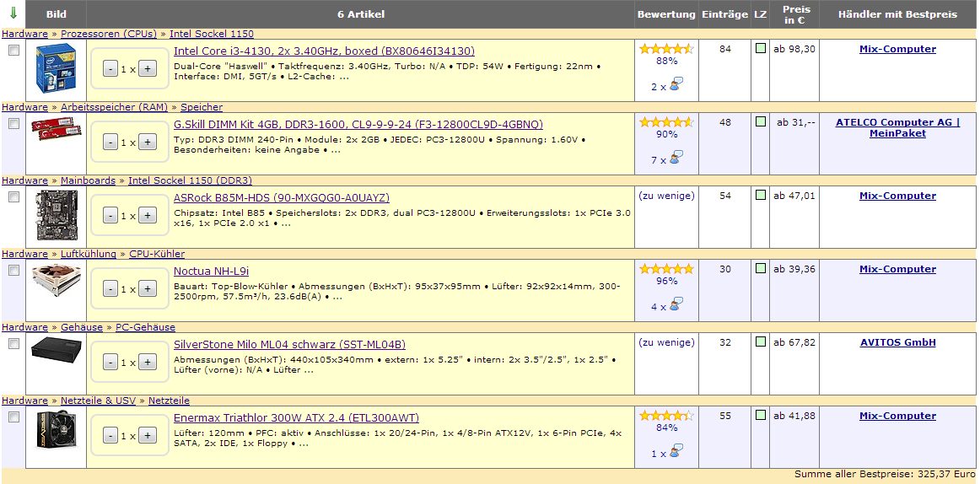This screenshot has height=484, width=980.
Task: Click the Preis in € column header
Action: click(794, 14)
